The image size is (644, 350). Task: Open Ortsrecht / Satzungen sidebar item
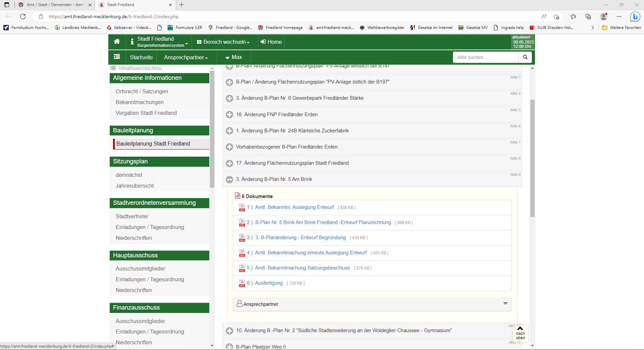[142, 91]
